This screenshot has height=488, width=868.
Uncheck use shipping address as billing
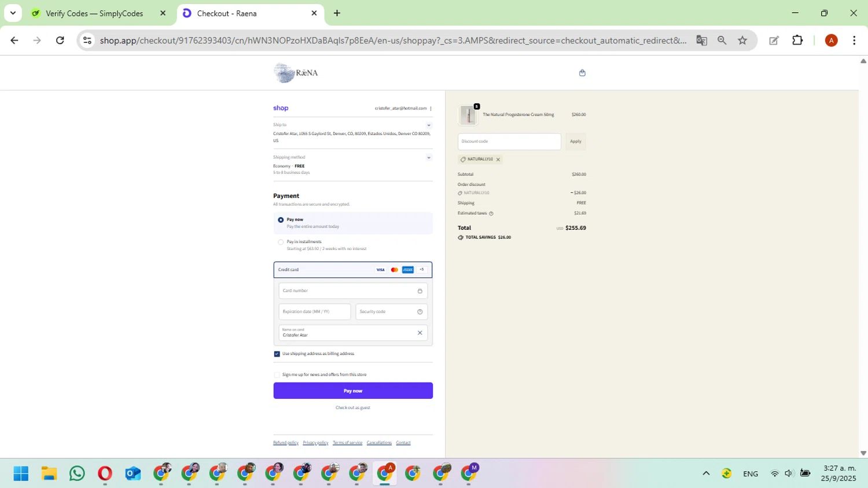277,354
